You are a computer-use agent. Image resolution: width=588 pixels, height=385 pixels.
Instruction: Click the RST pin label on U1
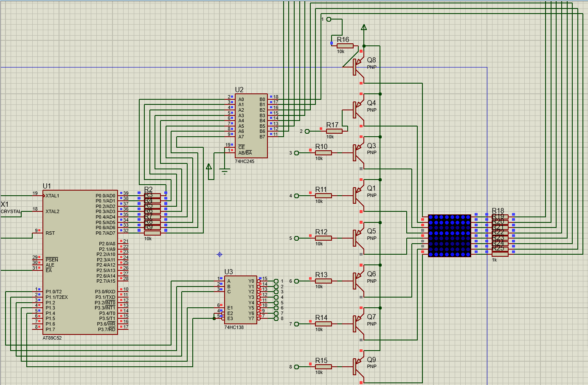(50, 233)
